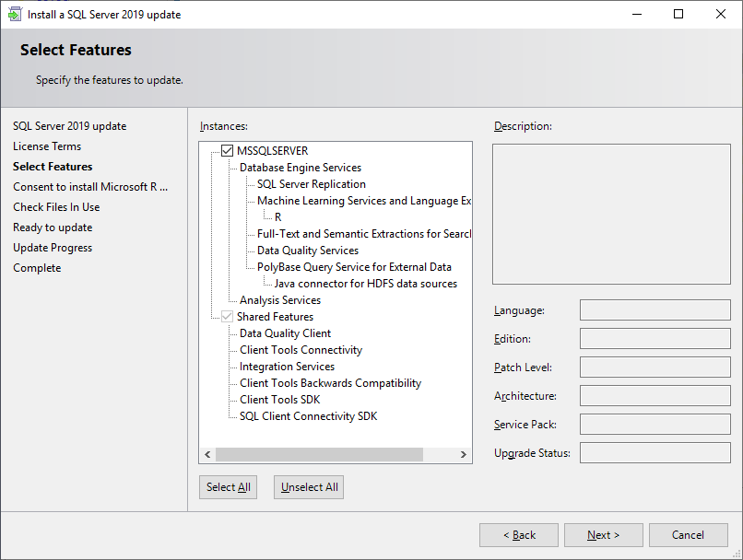Select Analysis Services tree item

pos(280,300)
